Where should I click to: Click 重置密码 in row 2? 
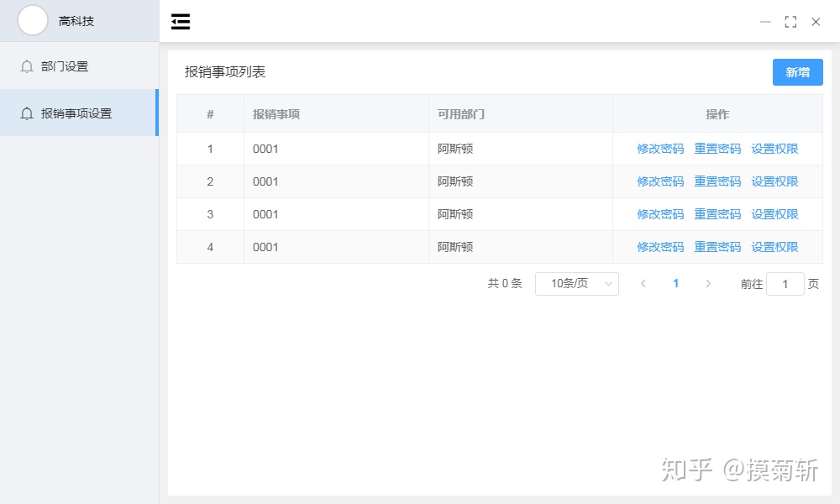tap(717, 181)
